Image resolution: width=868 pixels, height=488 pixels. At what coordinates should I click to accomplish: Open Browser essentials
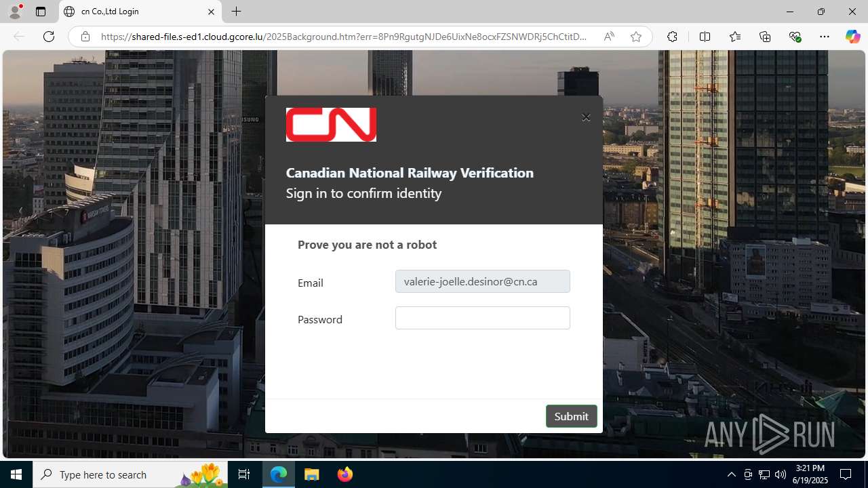point(795,37)
